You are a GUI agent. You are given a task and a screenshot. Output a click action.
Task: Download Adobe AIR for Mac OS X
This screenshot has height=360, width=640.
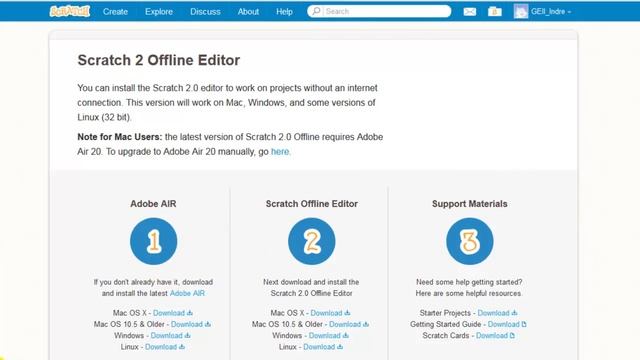point(173,313)
